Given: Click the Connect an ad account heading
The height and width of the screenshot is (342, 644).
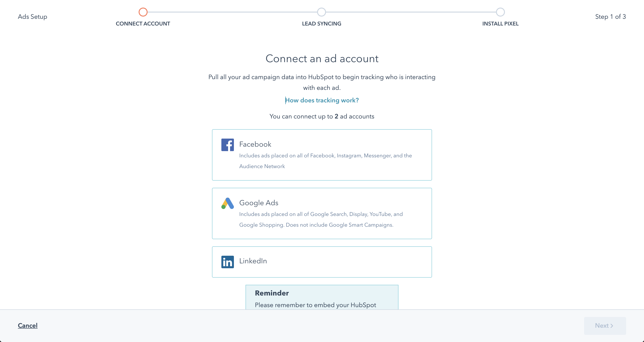Looking at the screenshot, I should [x=322, y=59].
